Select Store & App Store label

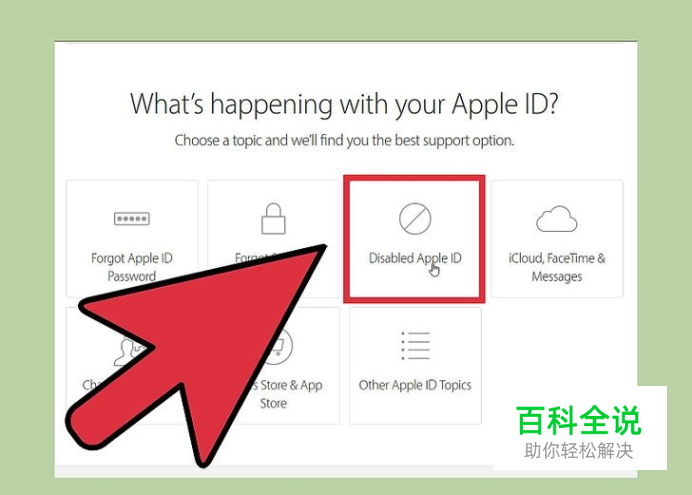pos(289,394)
